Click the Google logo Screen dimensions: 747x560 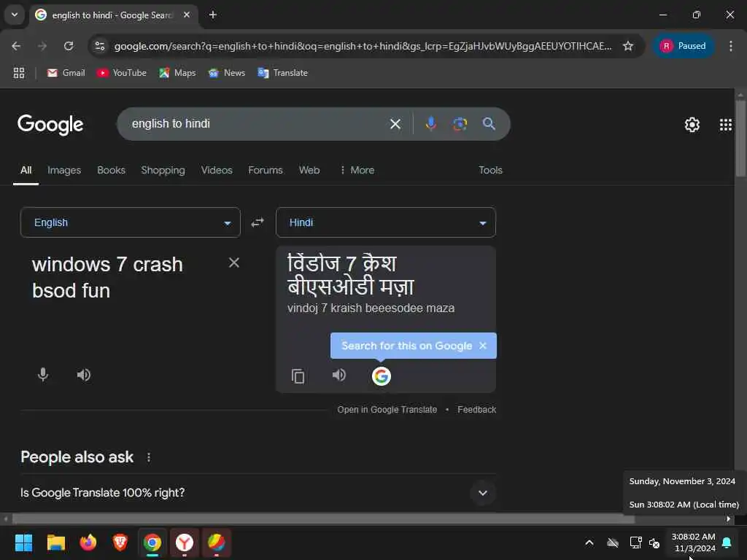click(50, 125)
